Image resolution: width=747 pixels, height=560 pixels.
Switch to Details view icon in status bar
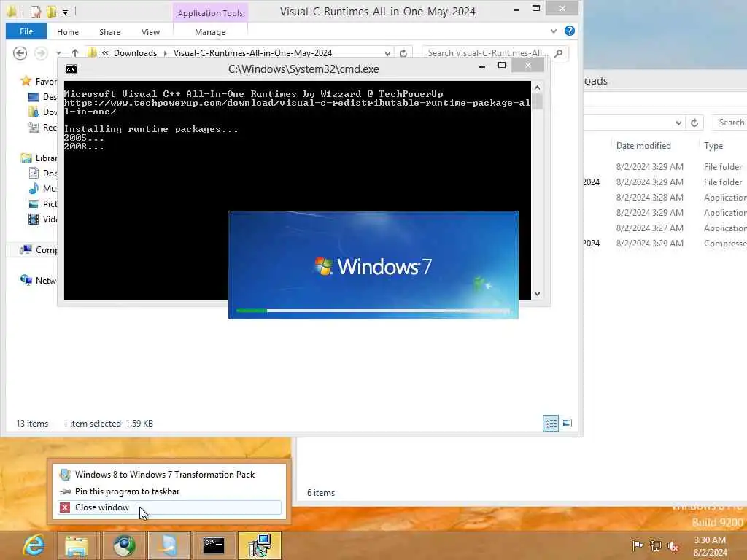tap(551, 423)
